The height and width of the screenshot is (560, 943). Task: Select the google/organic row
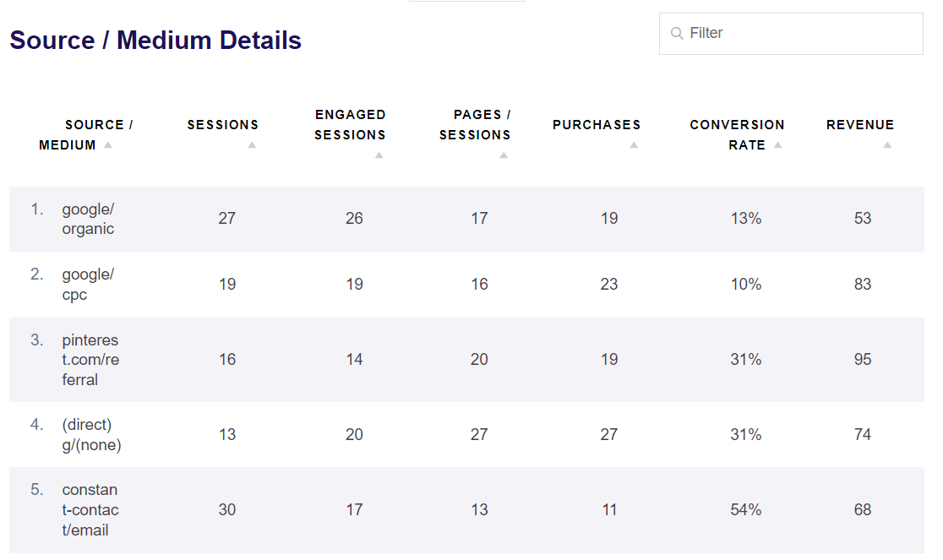88,219
